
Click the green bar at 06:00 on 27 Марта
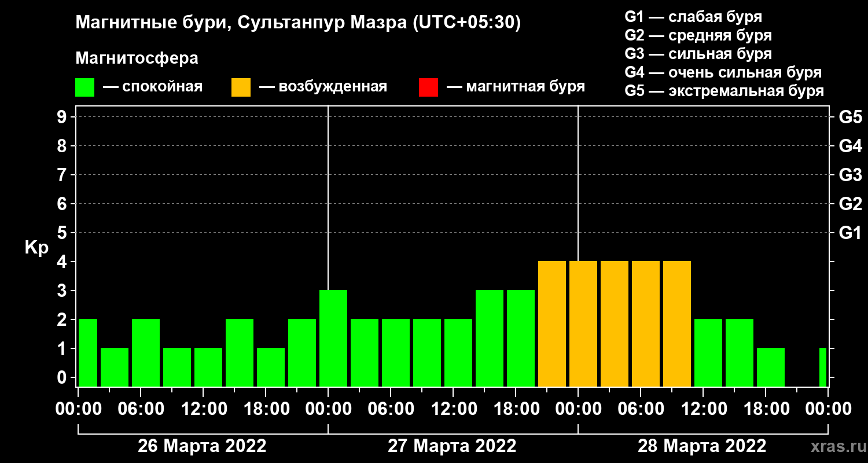point(396,353)
